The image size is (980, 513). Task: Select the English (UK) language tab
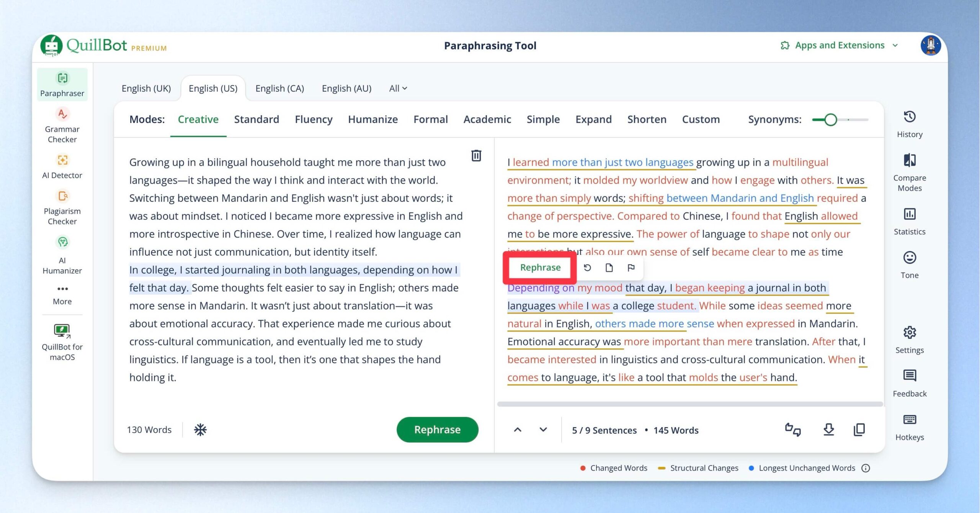pos(146,88)
